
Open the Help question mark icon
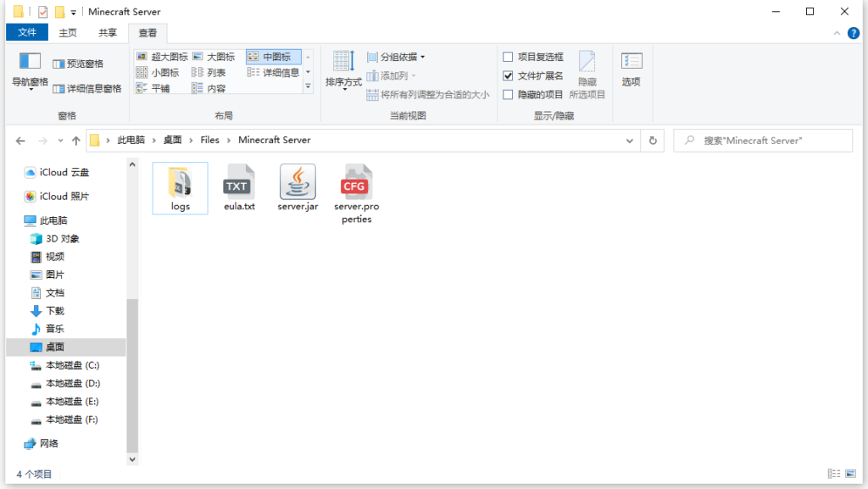[854, 33]
